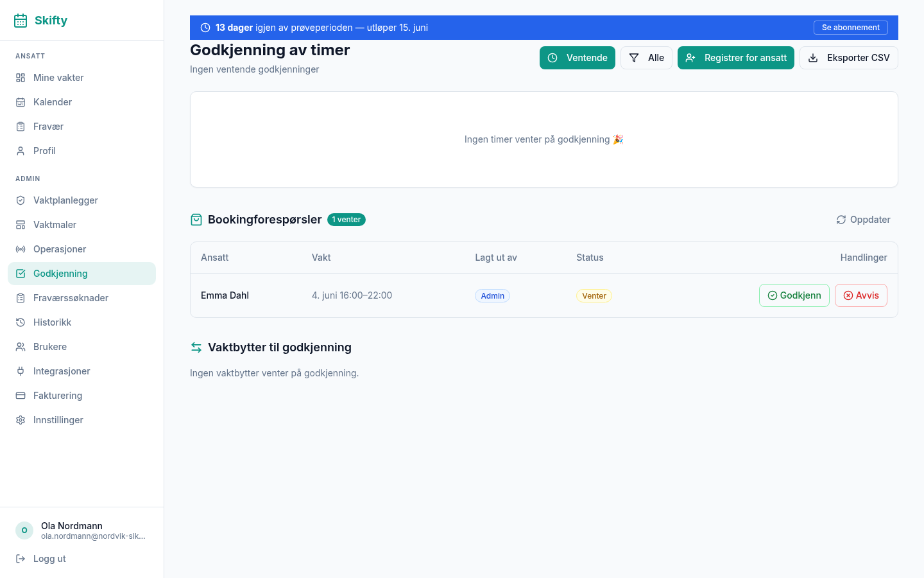The width and height of the screenshot is (924, 578).
Task: Click Oppdater to refresh booking requests
Action: (x=863, y=220)
